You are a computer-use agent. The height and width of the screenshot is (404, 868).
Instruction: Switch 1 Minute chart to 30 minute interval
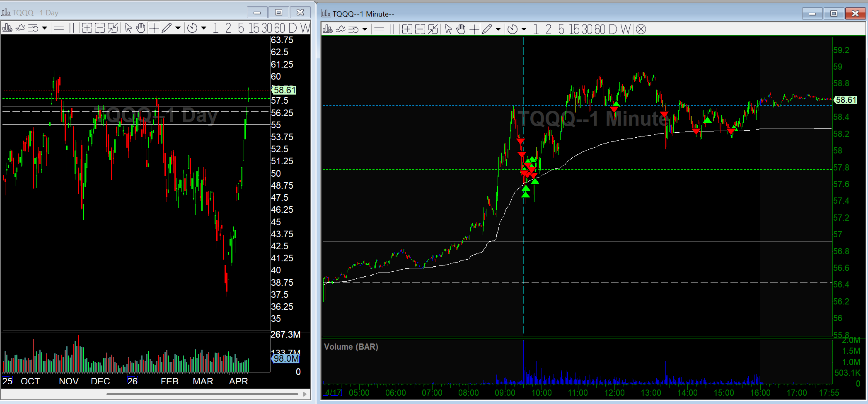coord(587,29)
